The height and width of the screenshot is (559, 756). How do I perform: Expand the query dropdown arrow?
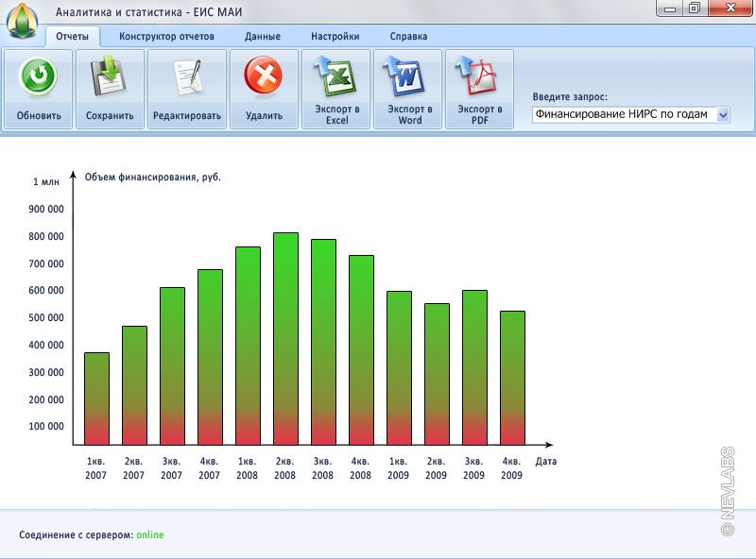(723, 114)
